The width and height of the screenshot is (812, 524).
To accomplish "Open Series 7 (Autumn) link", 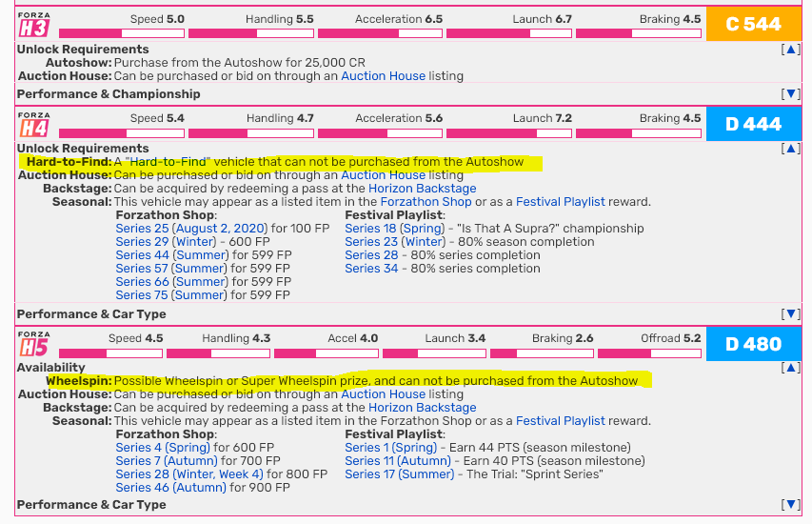I will point(167,461).
